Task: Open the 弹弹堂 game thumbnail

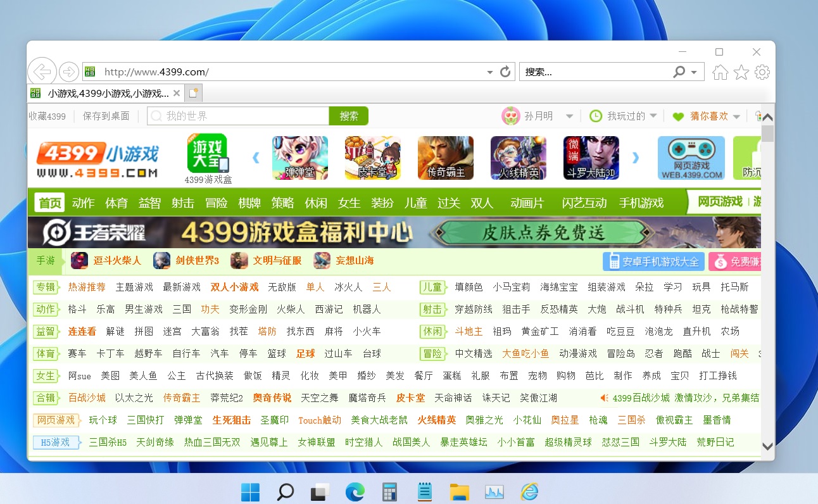Action: point(300,158)
